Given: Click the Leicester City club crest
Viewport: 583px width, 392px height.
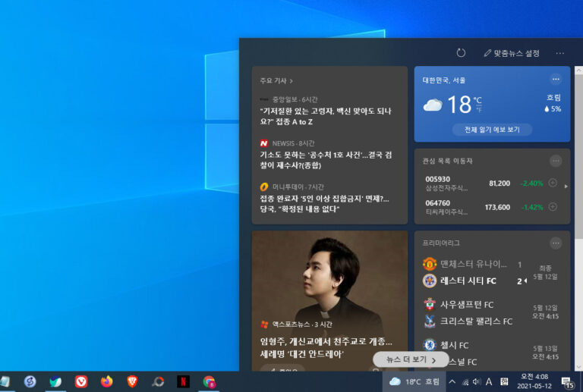Looking at the screenshot, I should 430,281.
